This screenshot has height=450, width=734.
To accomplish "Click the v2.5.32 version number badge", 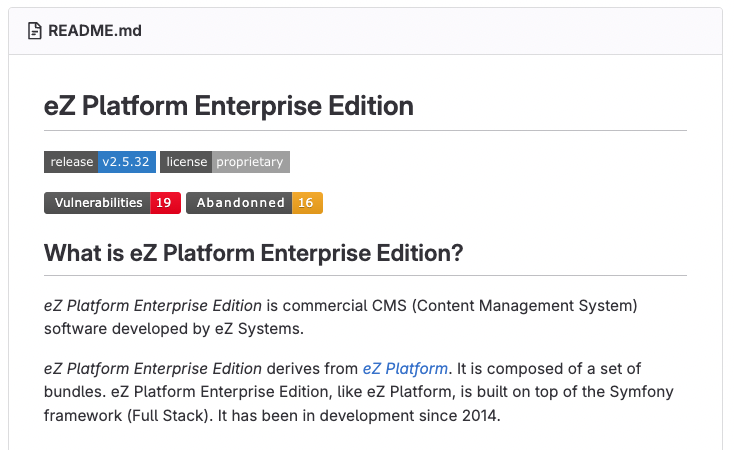I will point(126,161).
